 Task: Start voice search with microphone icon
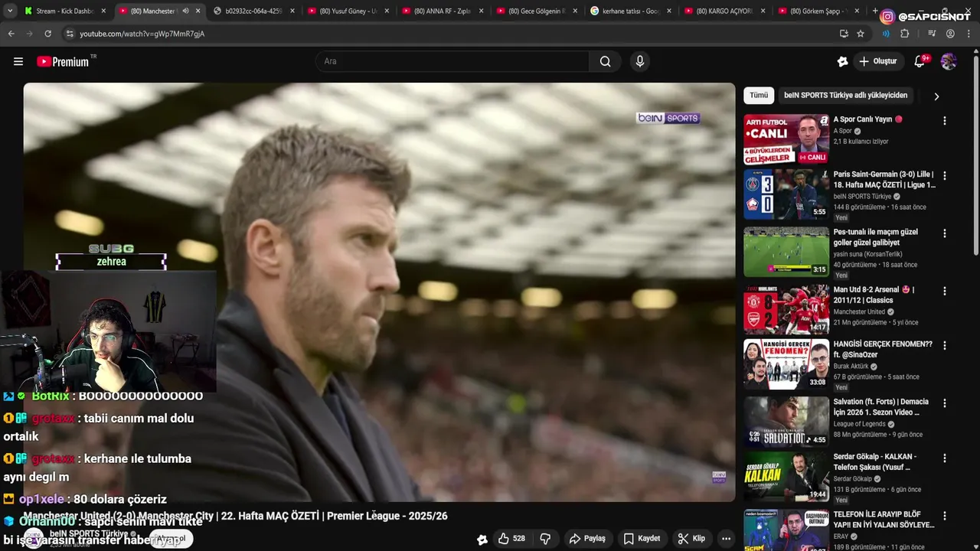tap(640, 61)
